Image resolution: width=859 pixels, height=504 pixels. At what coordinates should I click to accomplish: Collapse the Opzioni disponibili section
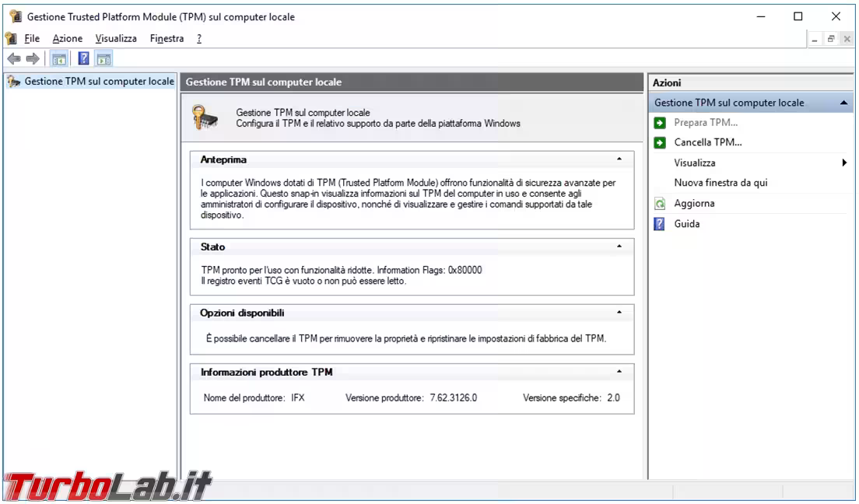point(619,313)
